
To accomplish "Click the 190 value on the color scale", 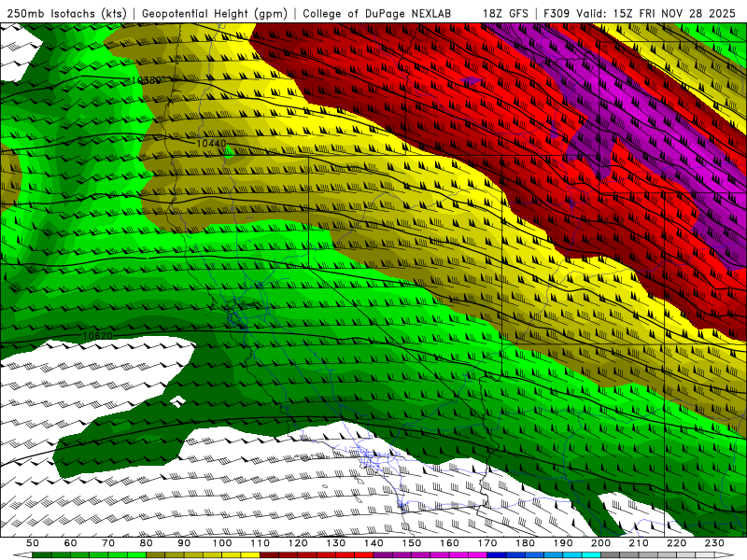I will point(563,543).
